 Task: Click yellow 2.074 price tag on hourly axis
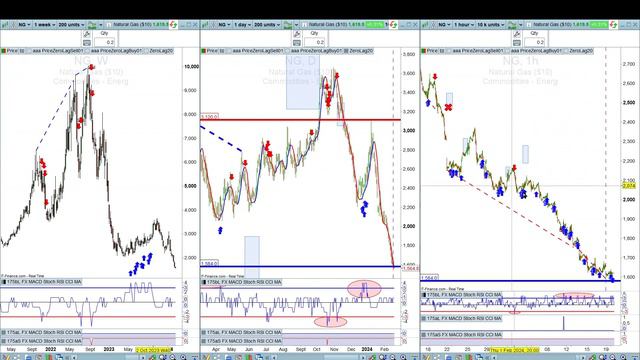[x=629, y=186]
